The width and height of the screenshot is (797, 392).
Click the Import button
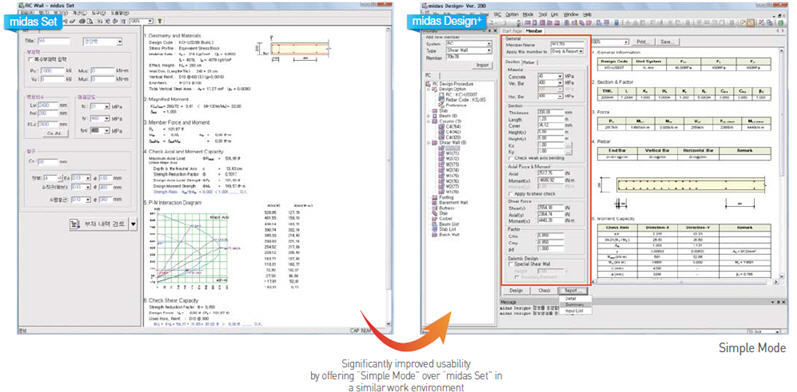(x=482, y=65)
